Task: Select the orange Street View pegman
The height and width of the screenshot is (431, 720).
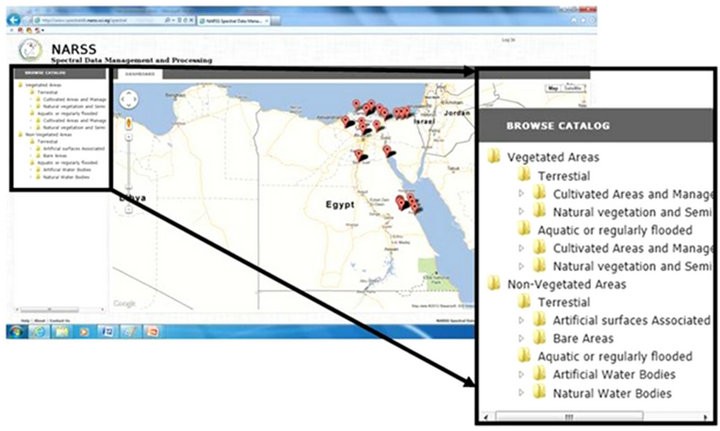Action: 129,123
